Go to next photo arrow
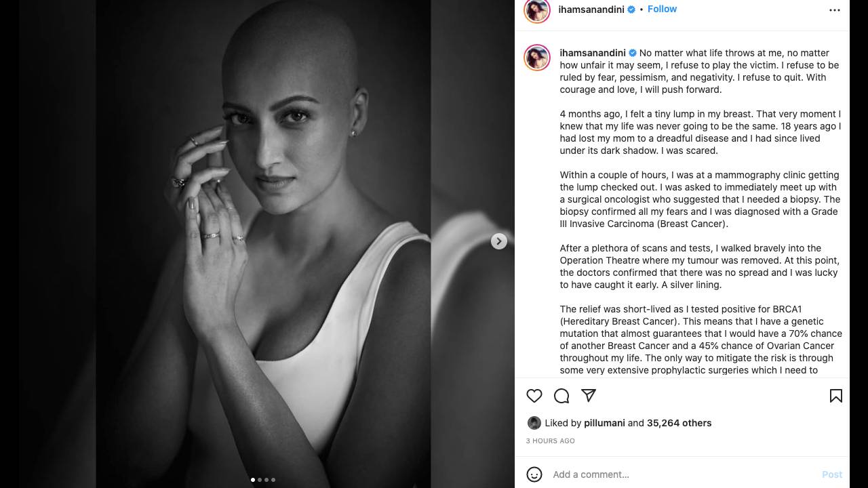The width and height of the screenshot is (868, 488). [x=498, y=241]
